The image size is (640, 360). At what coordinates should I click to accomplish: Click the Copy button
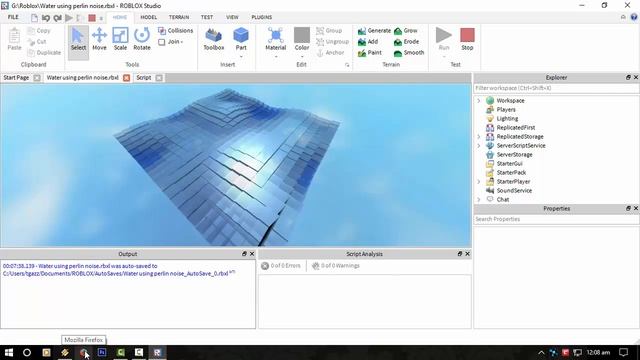[39, 31]
